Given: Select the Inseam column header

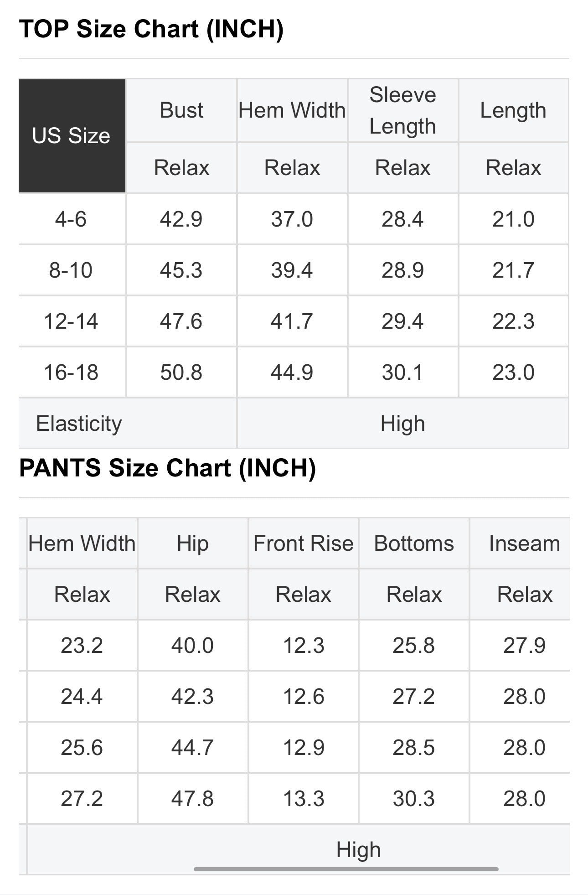Looking at the screenshot, I should (524, 543).
